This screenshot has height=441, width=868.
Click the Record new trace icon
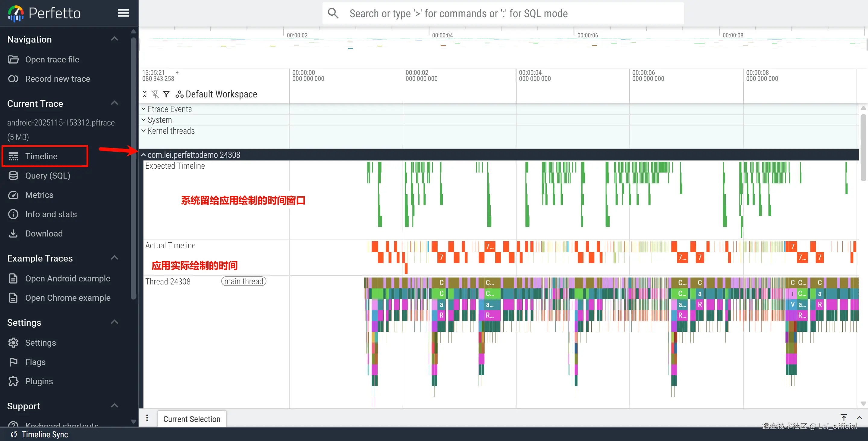[x=14, y=79]
